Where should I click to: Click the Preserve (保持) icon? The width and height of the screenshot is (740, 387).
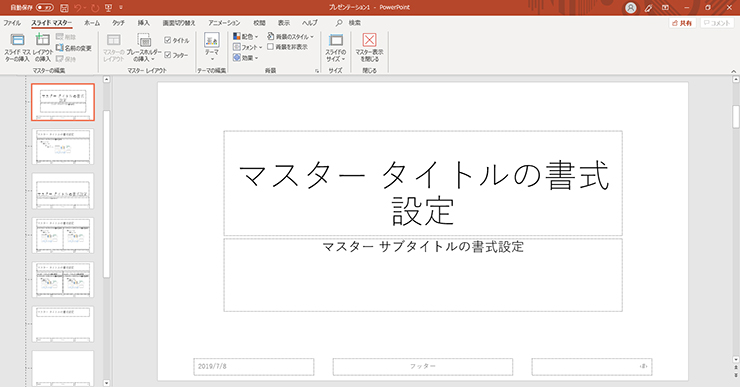[x=66, y=59]
